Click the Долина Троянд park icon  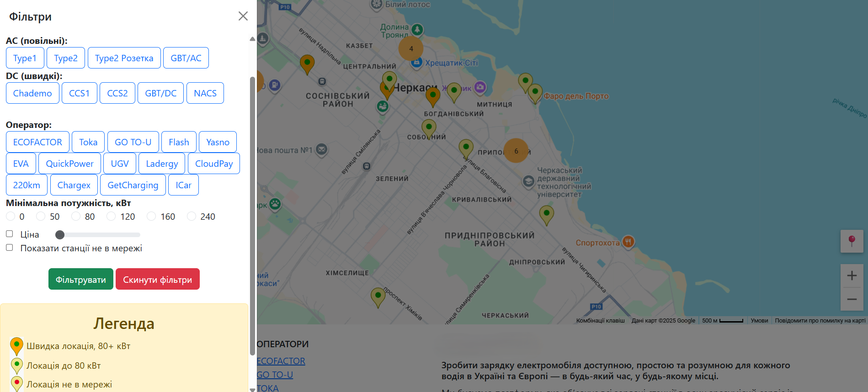[417, 30]
